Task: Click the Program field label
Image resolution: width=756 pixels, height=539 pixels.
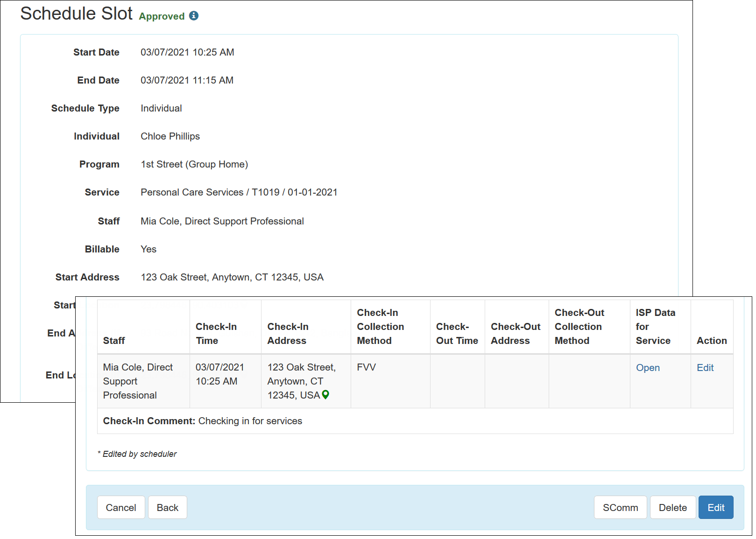Action: point(99,164)
